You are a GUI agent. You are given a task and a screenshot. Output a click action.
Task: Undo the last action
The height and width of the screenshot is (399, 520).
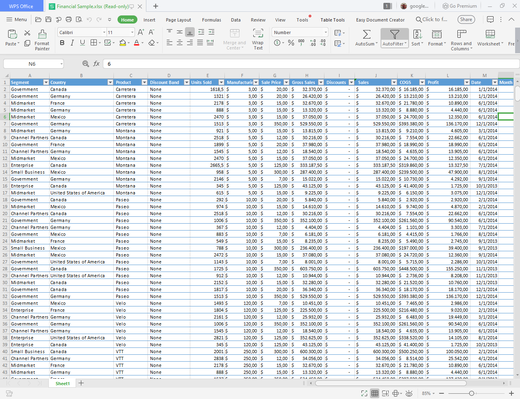(89, 20)
